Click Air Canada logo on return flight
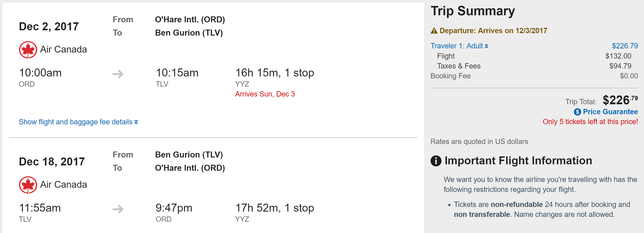644x233 pixels. (x=28, y=185)
